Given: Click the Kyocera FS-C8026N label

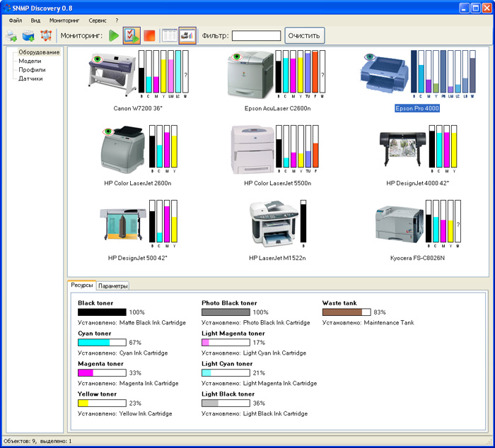Looking at the screenshot, I should coord(417,258).
